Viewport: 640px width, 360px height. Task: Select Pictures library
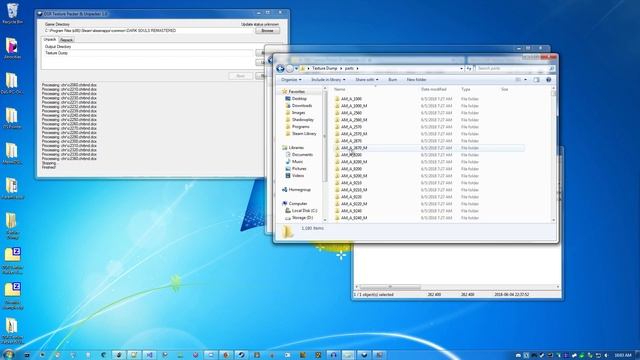(x=299, y=169)
